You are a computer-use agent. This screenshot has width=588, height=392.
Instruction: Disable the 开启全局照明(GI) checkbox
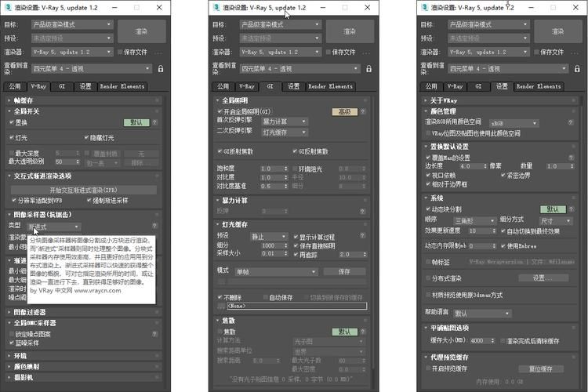click(x=220, y=112)
